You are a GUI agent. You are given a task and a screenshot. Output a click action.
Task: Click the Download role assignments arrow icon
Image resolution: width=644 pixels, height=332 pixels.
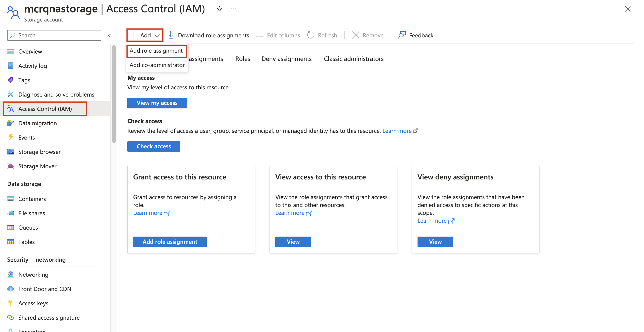click(171, 35)
